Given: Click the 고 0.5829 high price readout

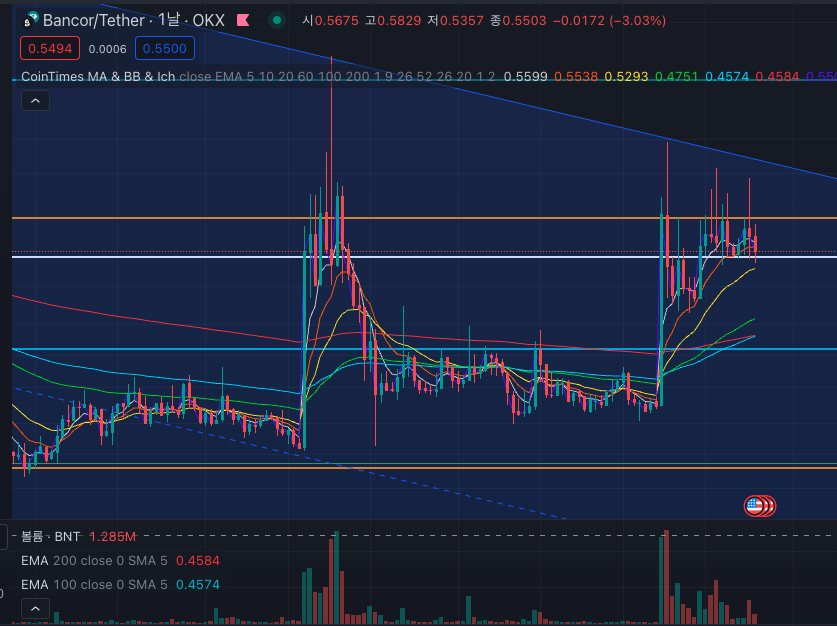Looking at the screenshot, I should coord(393,20).
